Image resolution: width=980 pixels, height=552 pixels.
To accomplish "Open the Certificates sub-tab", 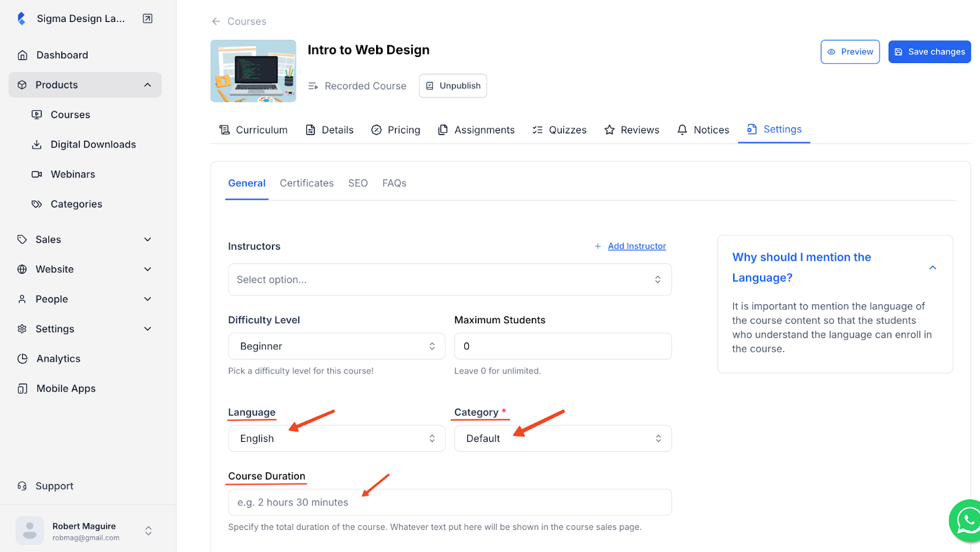I will click(307, 183).
